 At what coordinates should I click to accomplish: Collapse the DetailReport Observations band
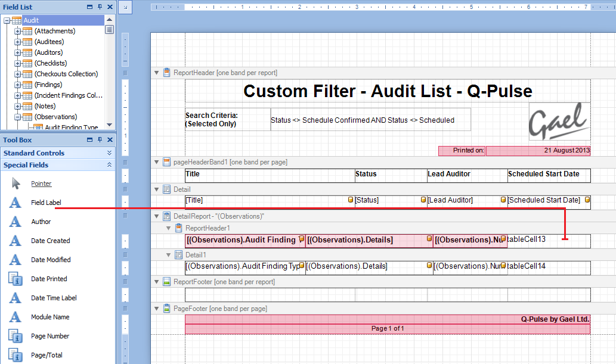tap(156, 216)
